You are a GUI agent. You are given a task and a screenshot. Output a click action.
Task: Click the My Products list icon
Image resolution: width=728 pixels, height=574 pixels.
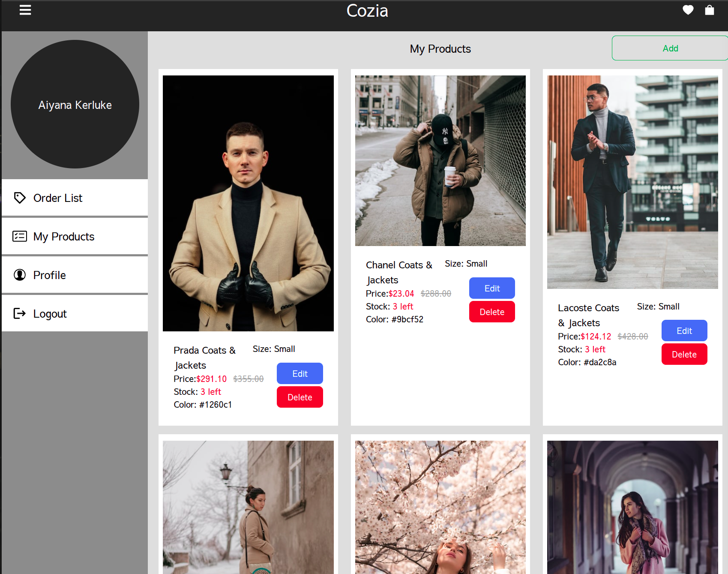20,236
